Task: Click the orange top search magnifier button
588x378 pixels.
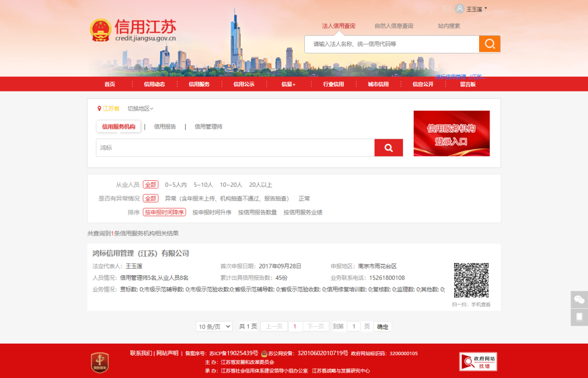Action: [x=489, y=44]
